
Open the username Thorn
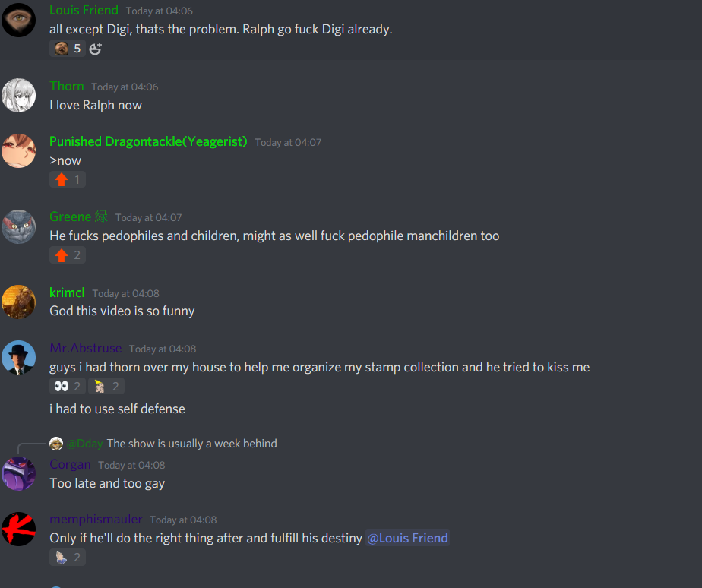pyautogui.click(x=67, y=86)
